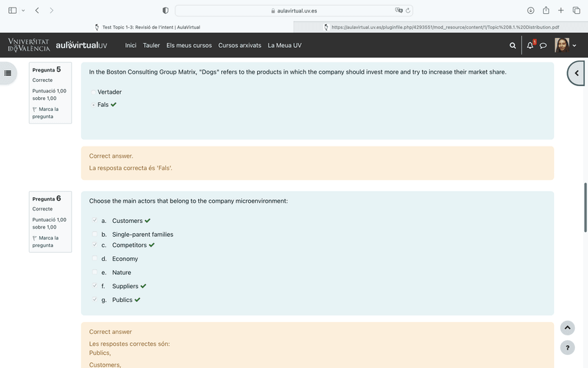Open the Els meus cursos menu
This screenshot has height=368, width=588.
pyautogui.click(x=189, y=45)
